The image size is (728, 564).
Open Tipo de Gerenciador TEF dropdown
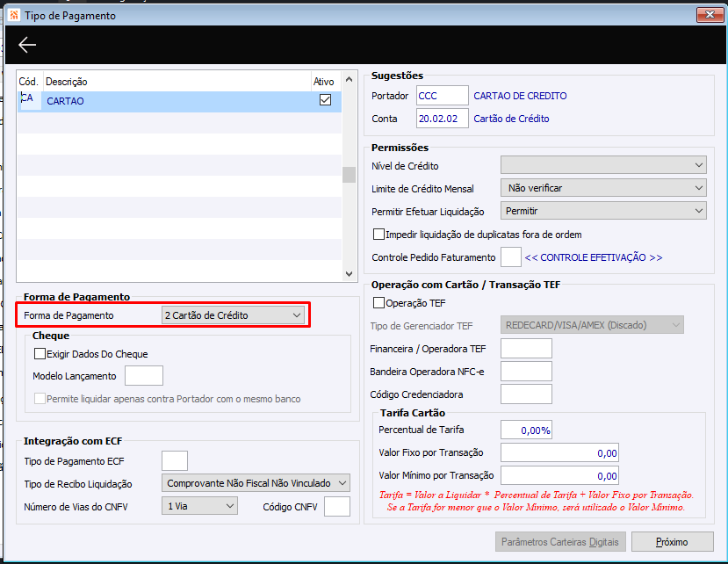[x=592, y=325]
